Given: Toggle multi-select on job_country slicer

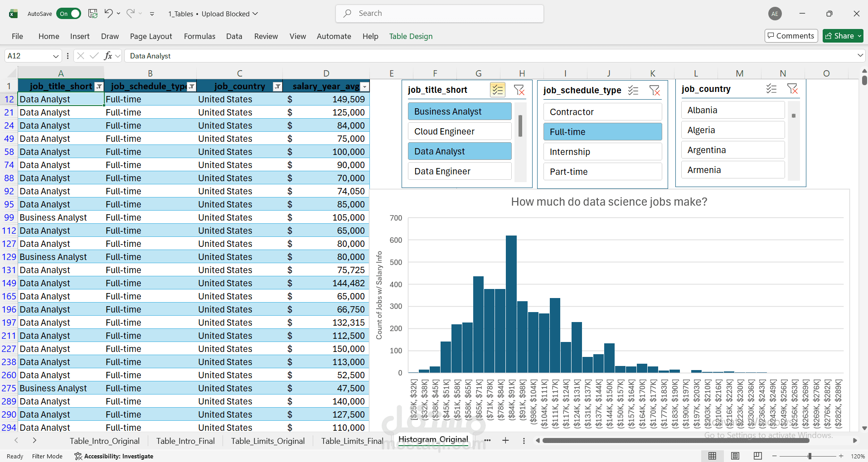Looking at the screenshot, I should (771, 89).
